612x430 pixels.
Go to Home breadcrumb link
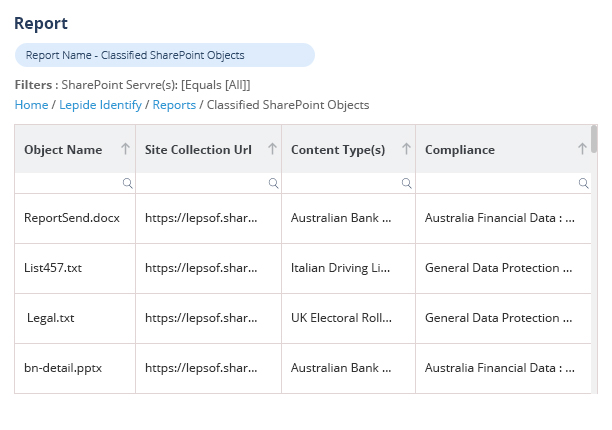(31, 104)
